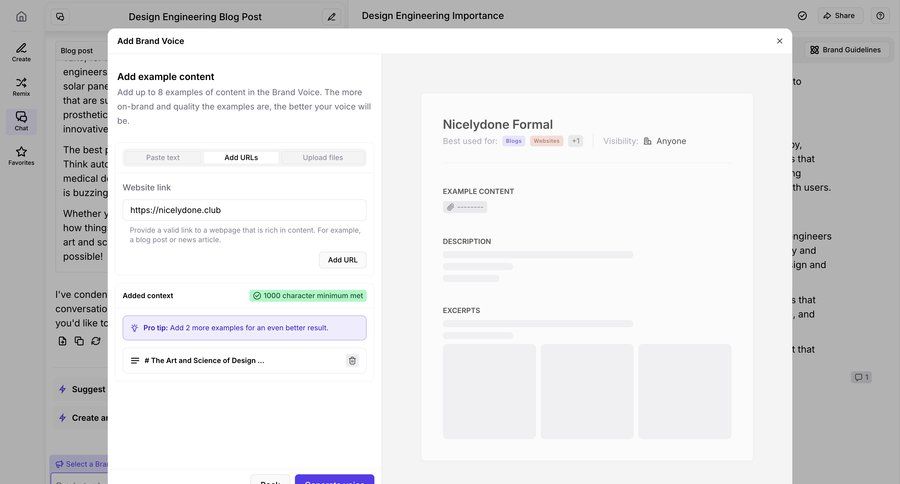Switch to the Upload files tab
This screenshot has height=484, width=900.
[323, 157]
